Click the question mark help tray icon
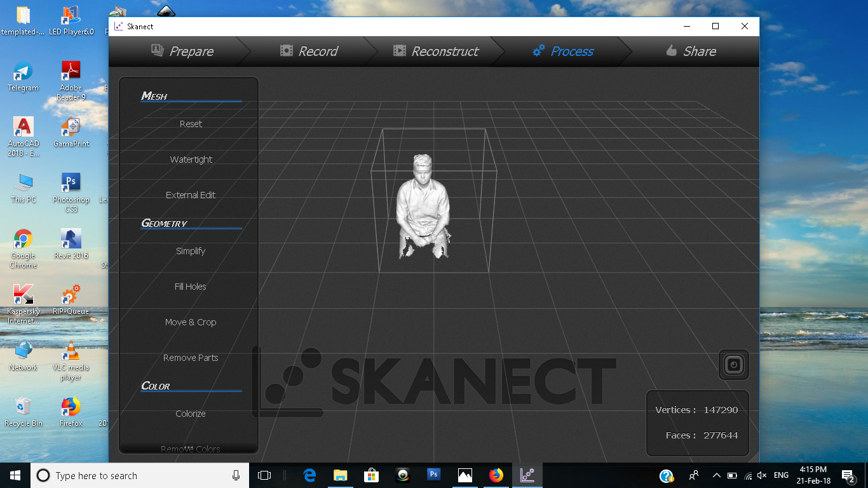The width and height of the screenshot is (868, 488). [666, 476]
